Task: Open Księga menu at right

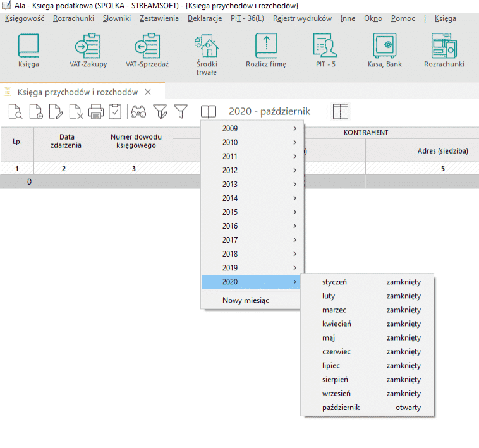Action: click(446, 18)
